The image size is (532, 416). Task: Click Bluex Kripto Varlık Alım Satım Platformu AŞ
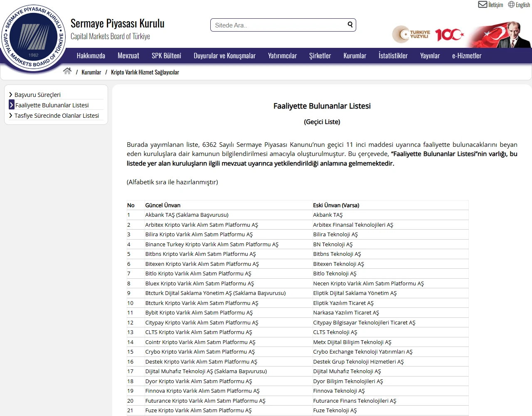click(199, 284)
